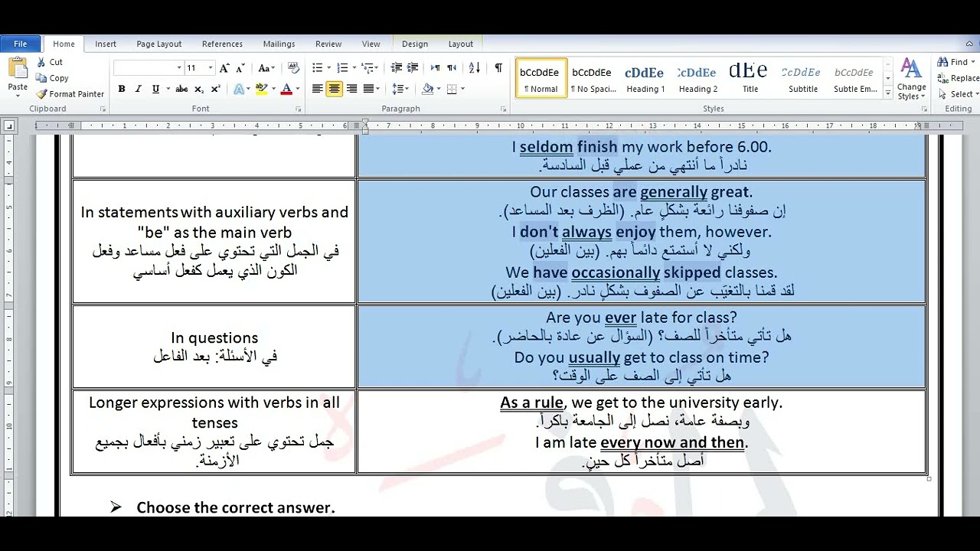Viewport: 980px width, 551px height.
Task: Set right-to-left text direction
Action: [453, 68]
